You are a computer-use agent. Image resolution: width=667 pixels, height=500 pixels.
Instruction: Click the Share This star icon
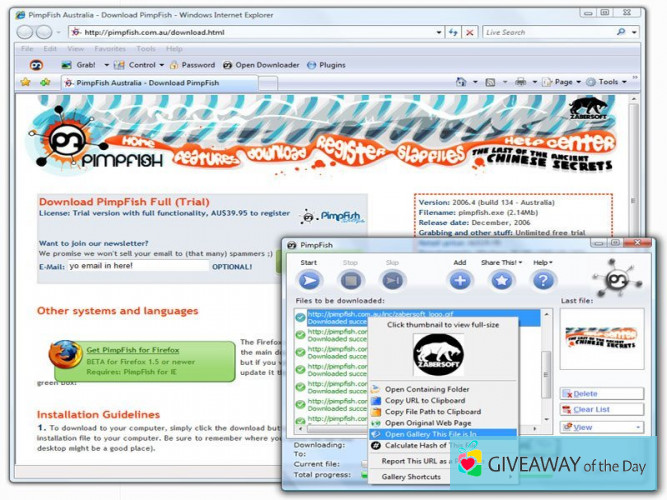coord(500,280)
